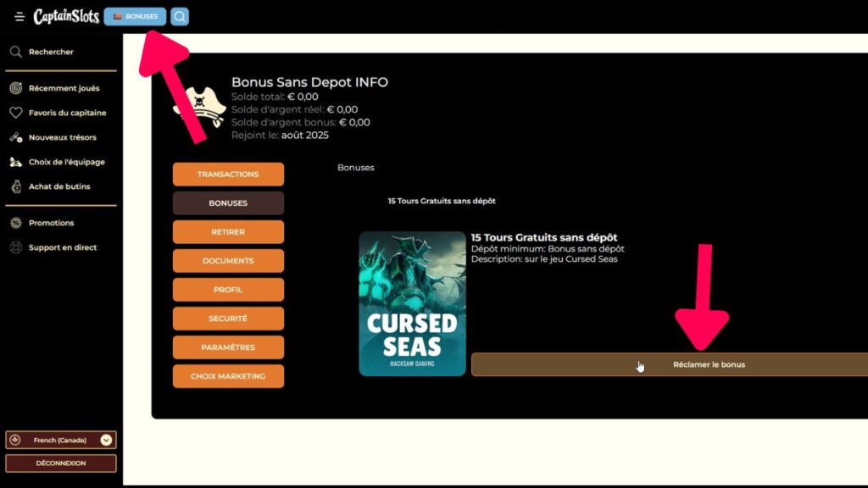Open the Documents section
This screenshot has width=868, height=488.
coord(228,261)
